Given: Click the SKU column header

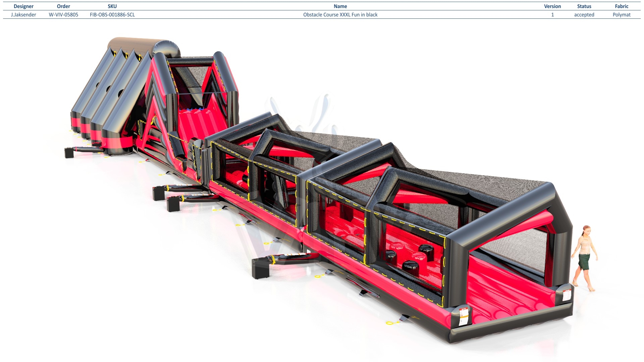Looking at the screenshot, I should point(112,6).
